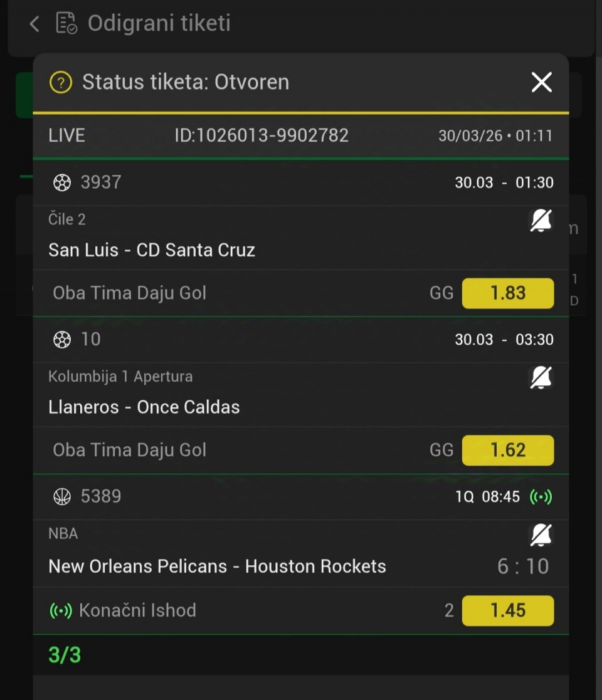
Task: Toggle notification bell for Pelicans-Rockets game
Action: pyautogui.click(x=541, y=535)
